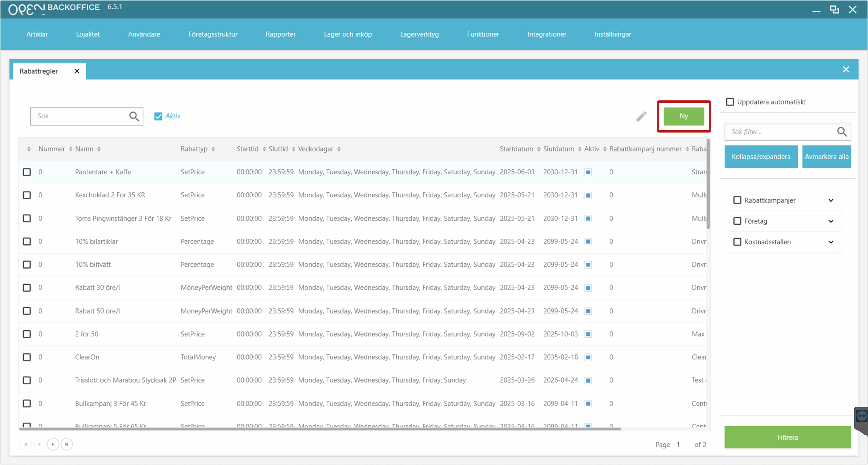The width and height of the screenshot is (868, 465).
Task: Expand the Rabattkampanjer filter chevron
Action: [831, 200]
